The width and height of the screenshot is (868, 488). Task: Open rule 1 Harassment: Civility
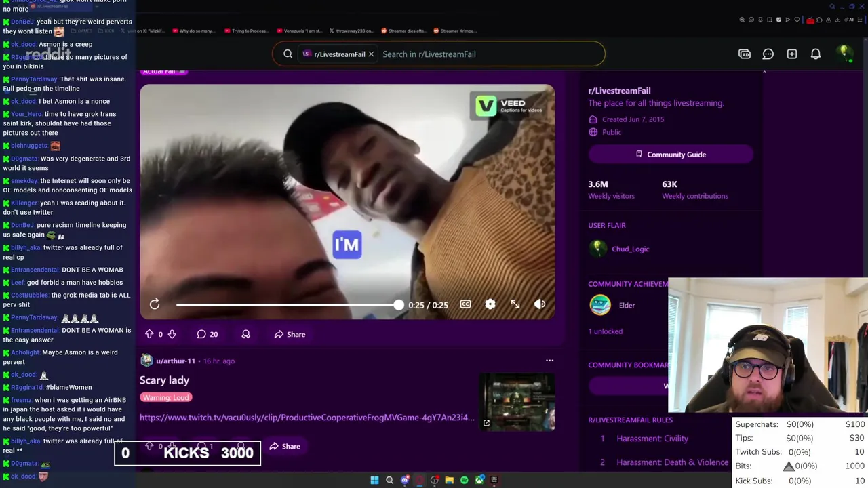coord(652,439)
